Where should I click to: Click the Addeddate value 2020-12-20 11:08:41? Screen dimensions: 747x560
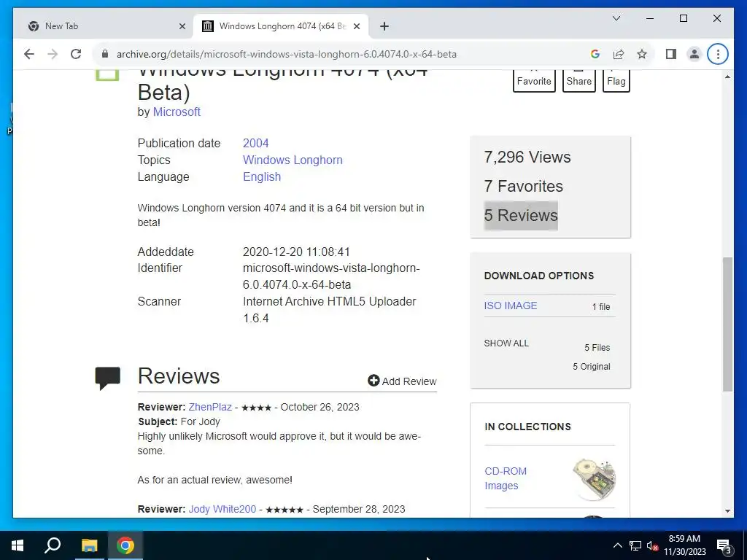point(296,252)
